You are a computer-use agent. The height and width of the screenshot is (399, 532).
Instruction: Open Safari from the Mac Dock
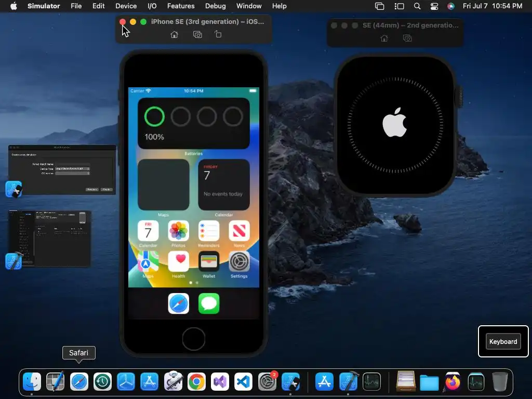pyautogui.click(x=79, y=382)
